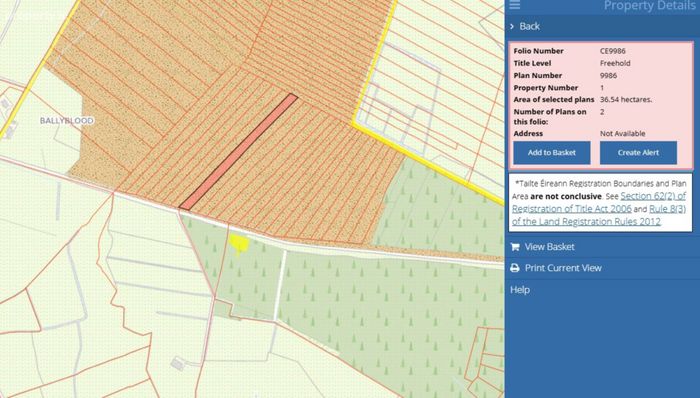The image size is (700, 398).
Task: Click the yellow-bordered parcel in top right
Action: (429, 89)
